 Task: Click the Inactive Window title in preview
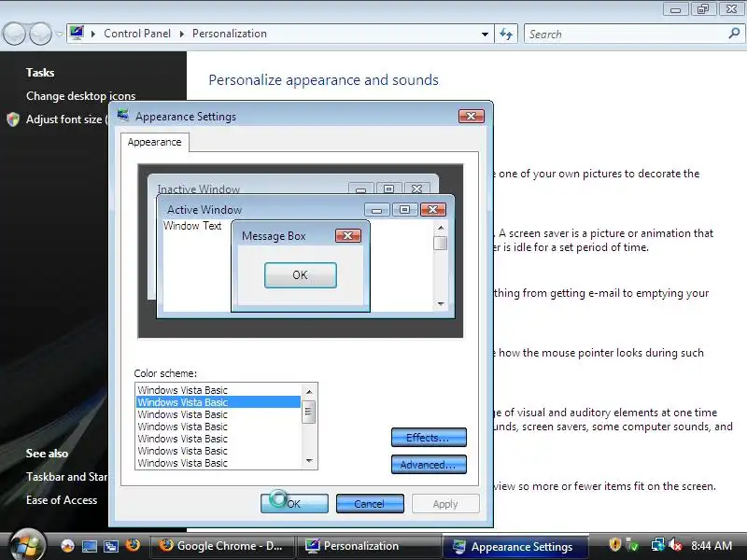199,189
